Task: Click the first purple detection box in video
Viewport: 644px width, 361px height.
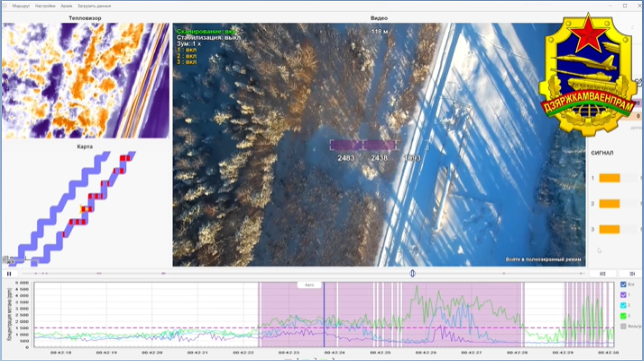Action: tap(346, 145)
